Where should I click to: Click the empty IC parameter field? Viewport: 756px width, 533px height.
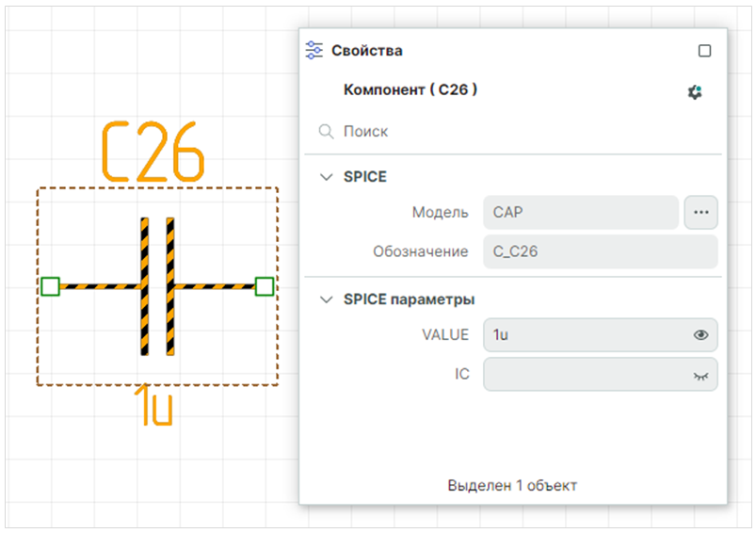(x=601, y=374)
